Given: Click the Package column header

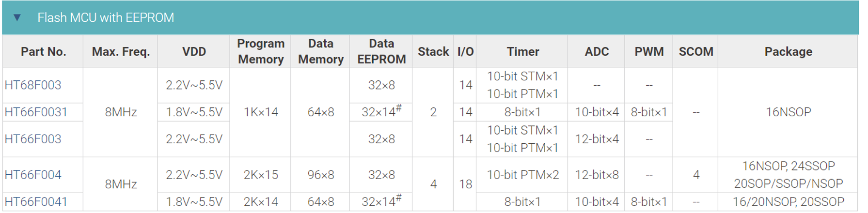Looking at the screenshot, I should (788, 52).
